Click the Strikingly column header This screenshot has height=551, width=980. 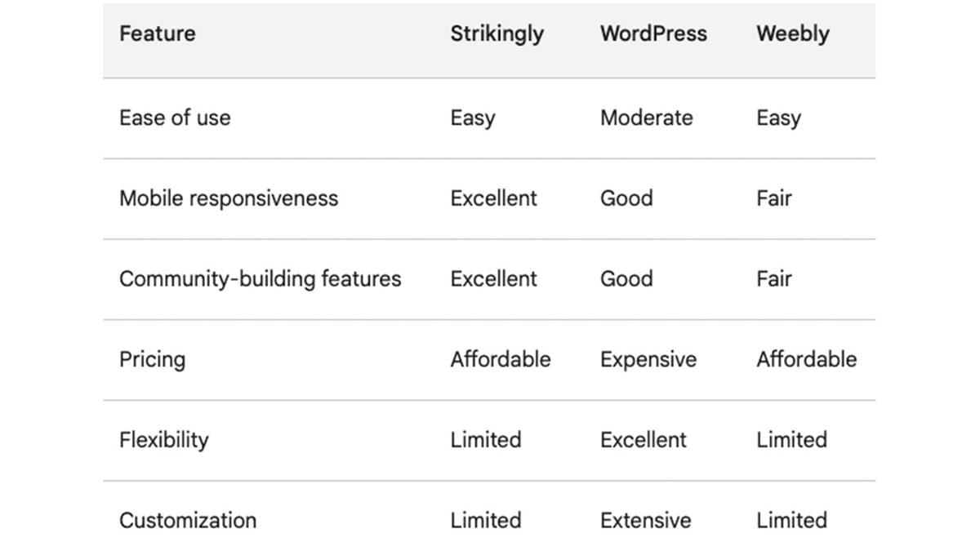click(497, 34)
